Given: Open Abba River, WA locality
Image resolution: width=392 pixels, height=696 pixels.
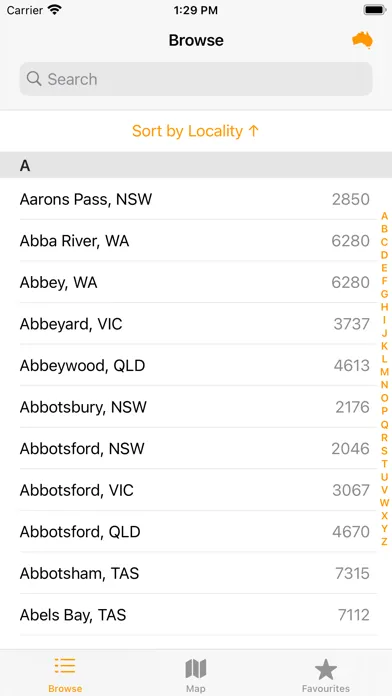Looking at the screenshot, I should 196,241.
